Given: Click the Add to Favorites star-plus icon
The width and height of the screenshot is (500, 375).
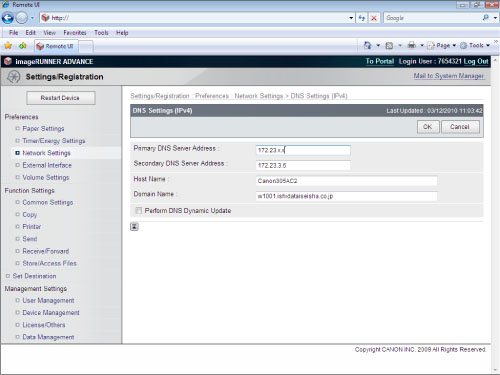Looking at the screenshot, I should pyautogui.click(x=22, y=46).
